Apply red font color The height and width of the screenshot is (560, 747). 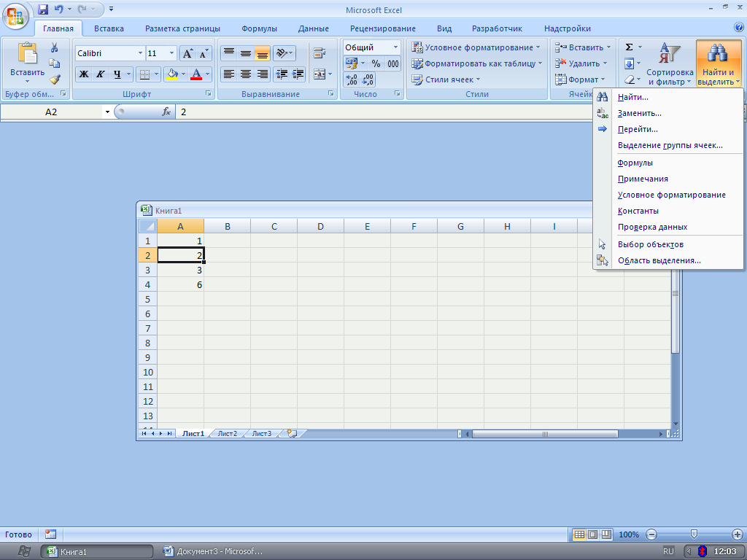pyautogui.click(x=196, y=74)
